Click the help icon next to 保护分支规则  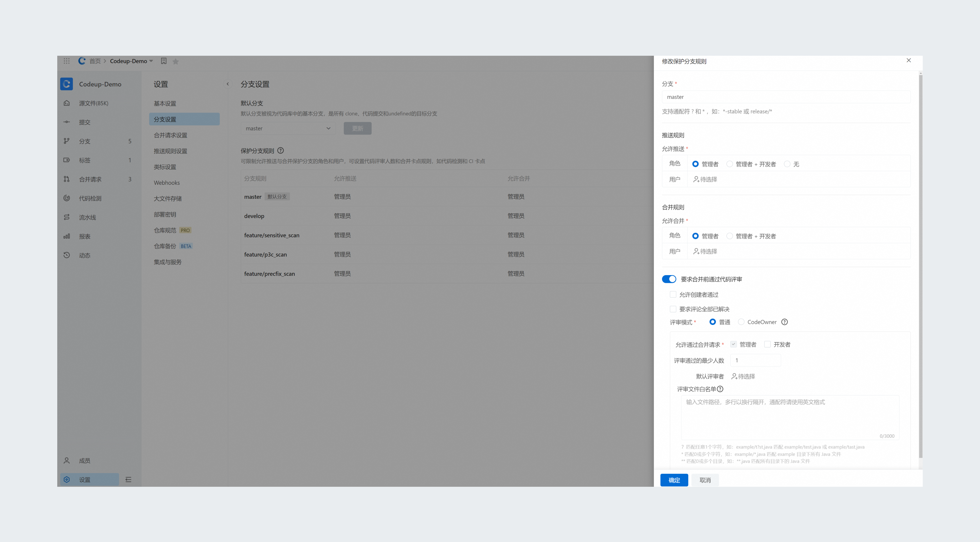(280, 150)
